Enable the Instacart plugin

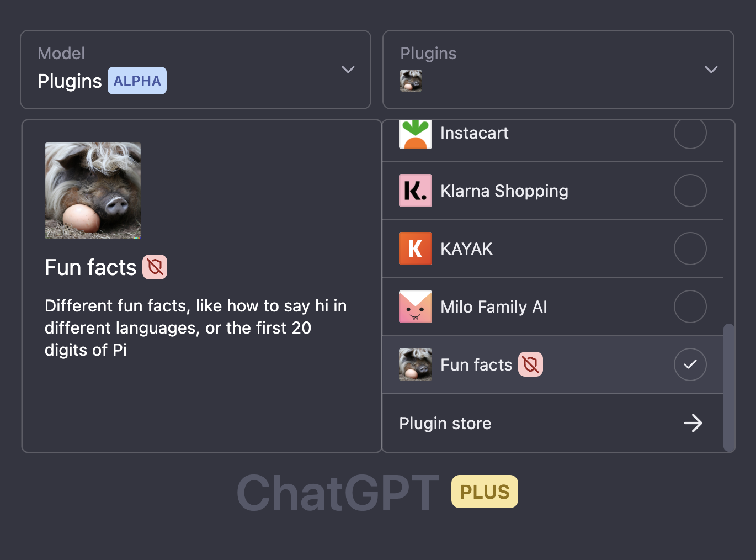[690, 133]
